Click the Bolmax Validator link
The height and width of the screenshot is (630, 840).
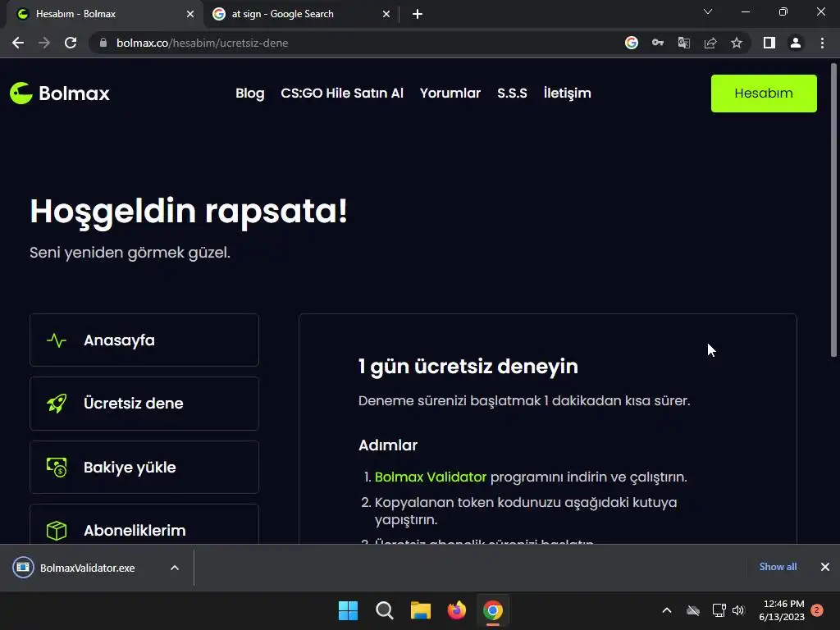pyautogui.click(x=430, y=477)
